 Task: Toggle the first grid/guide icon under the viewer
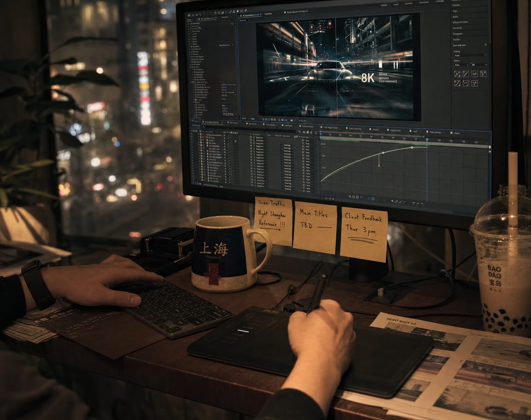click(x=263, y=119)
